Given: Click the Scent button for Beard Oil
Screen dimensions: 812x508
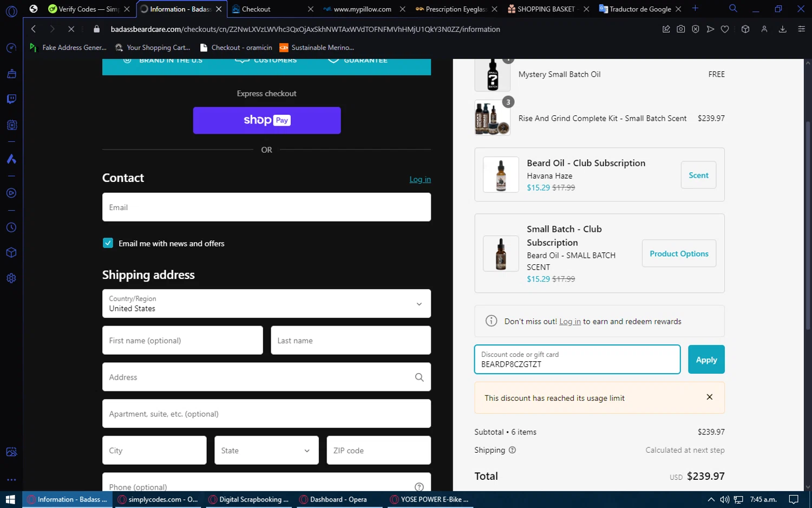Looking at the screenshot, I should tap(698, 175).
